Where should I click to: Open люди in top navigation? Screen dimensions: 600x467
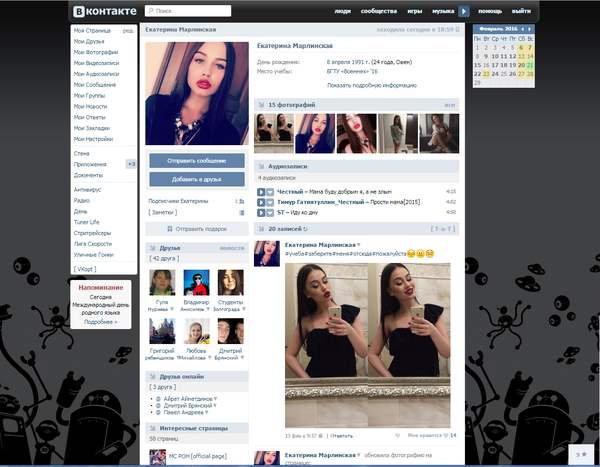(x=342, y=11)
